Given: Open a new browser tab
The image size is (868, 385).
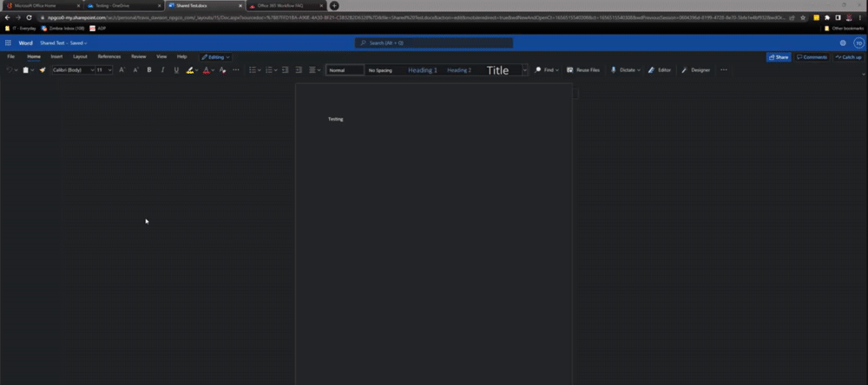Looking at the screenshot, I should (334, 5).
